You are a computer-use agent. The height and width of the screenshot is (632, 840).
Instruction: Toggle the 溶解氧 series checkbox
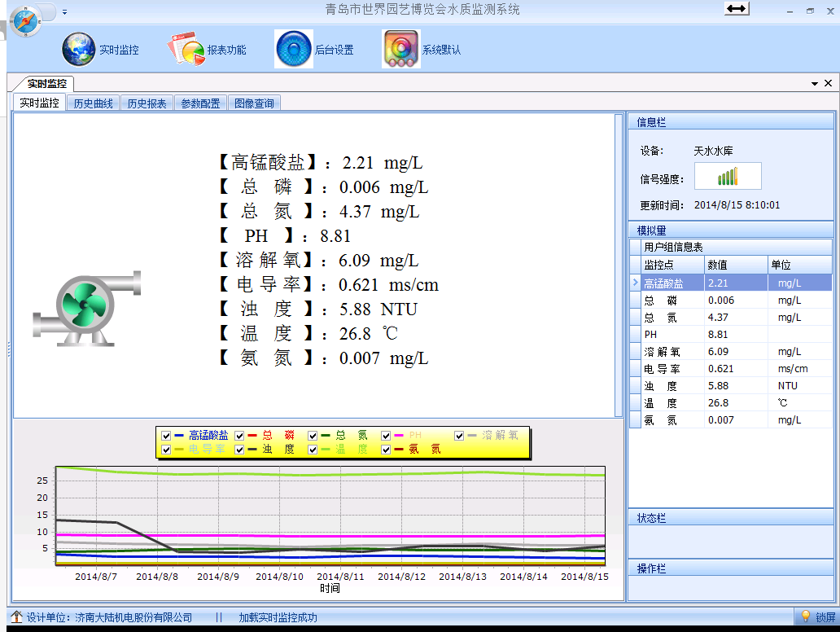point(460,436)
